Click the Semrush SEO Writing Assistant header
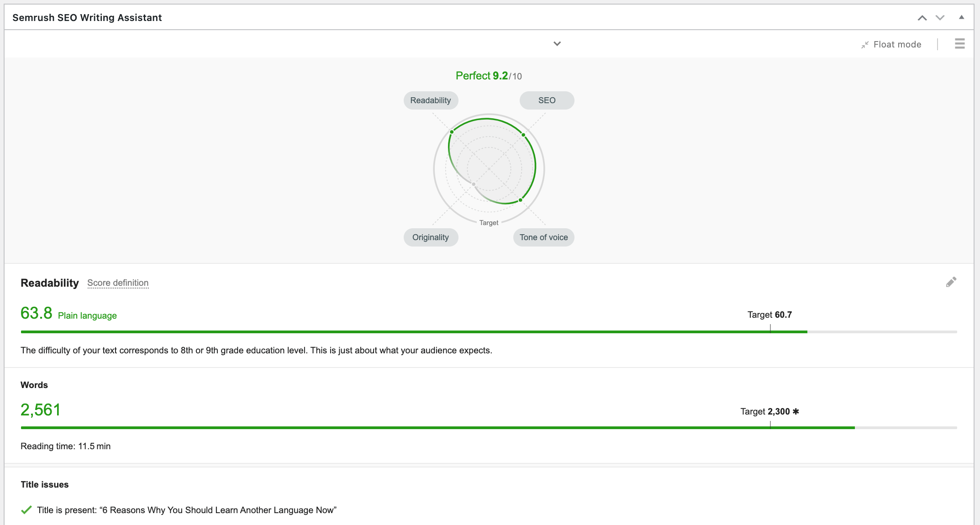980x525 pixels. [87, 18]
